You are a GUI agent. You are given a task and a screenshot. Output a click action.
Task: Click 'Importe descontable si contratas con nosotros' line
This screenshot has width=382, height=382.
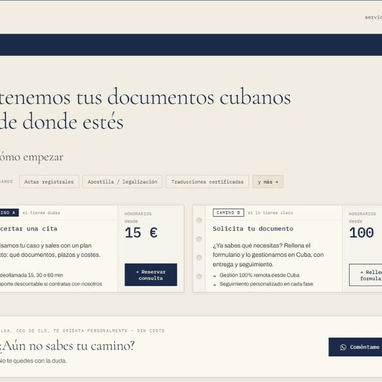point(51,284)
